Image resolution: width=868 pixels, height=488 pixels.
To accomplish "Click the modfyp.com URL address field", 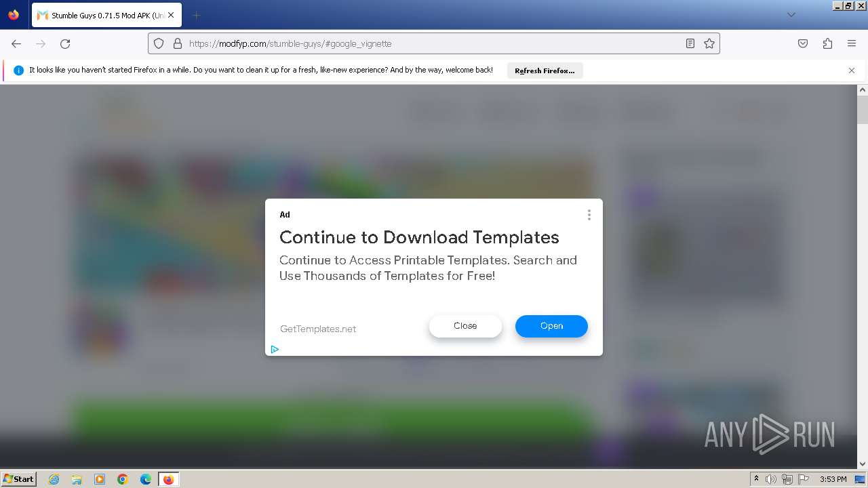I will (x=434, y=43).
